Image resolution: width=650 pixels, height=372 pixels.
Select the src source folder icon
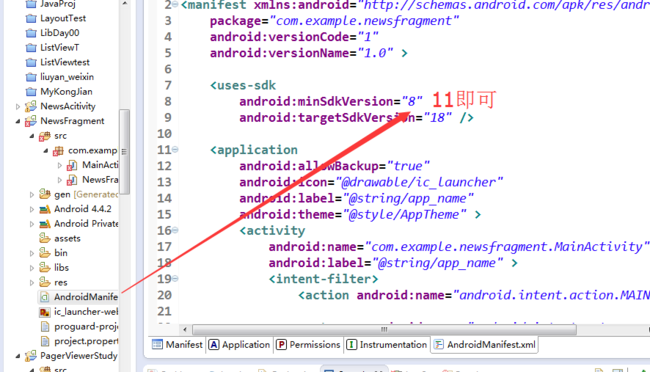click(44, 136)
